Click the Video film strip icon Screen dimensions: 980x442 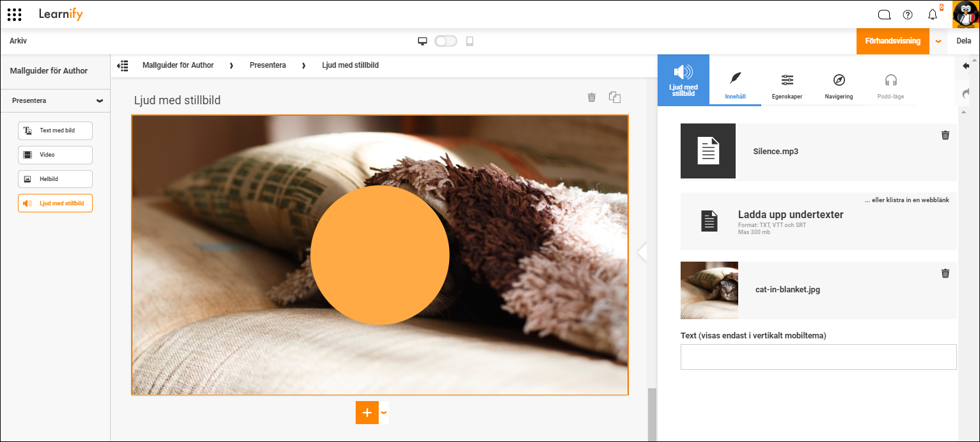pyautogui.click(x=28, y=155)
